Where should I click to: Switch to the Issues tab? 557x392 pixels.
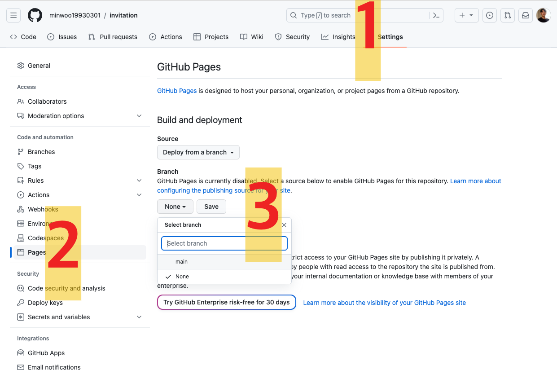point(62,37)
